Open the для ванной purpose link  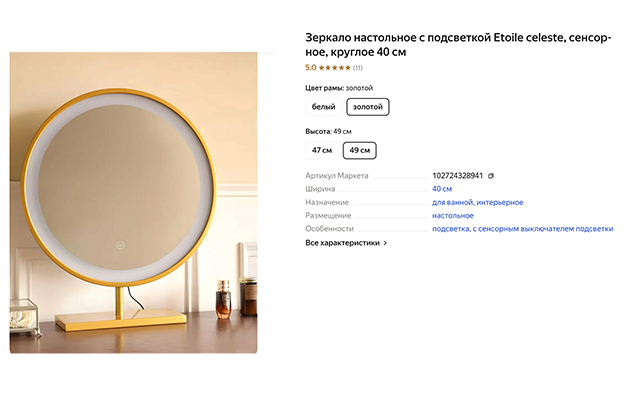click(x=452, y=202)
